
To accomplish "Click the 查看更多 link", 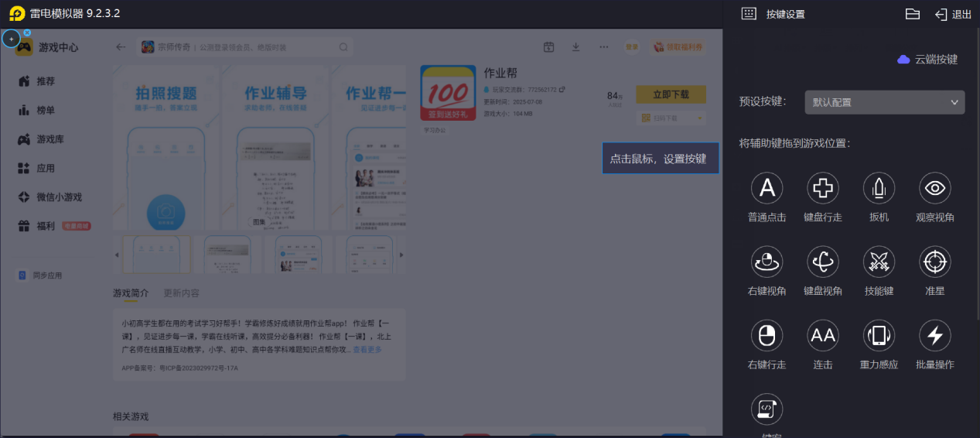I will pos(367,350).
